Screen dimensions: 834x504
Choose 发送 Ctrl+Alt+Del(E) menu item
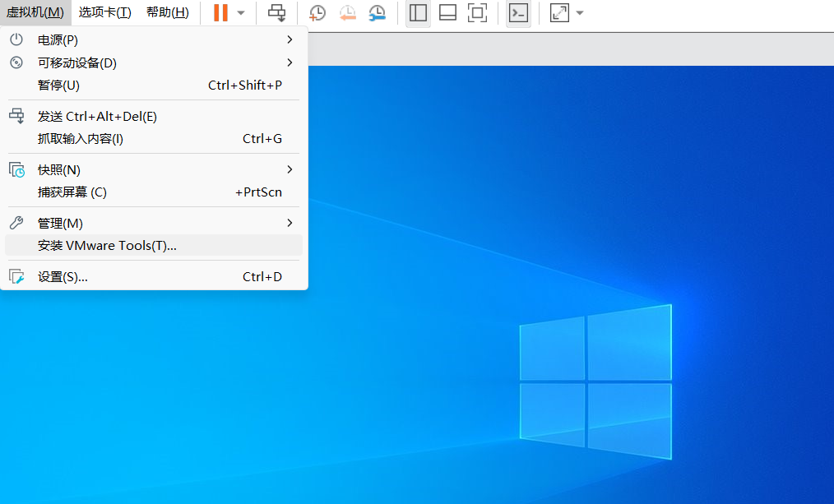[154, 117]
